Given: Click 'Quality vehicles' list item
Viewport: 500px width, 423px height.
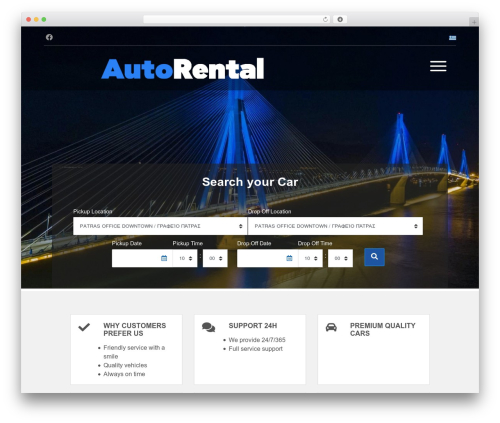Looking at the screenshot, I should tap(125, 365).
